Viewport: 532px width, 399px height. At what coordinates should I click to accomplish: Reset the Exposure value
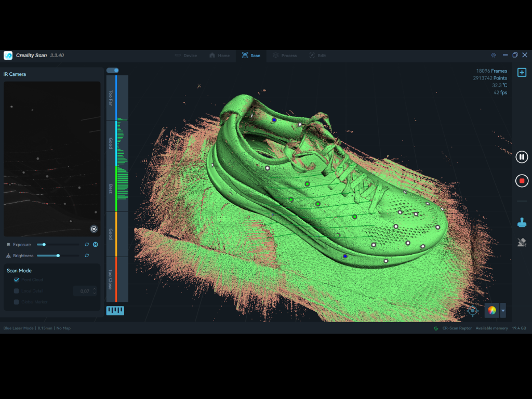[87, 244]
